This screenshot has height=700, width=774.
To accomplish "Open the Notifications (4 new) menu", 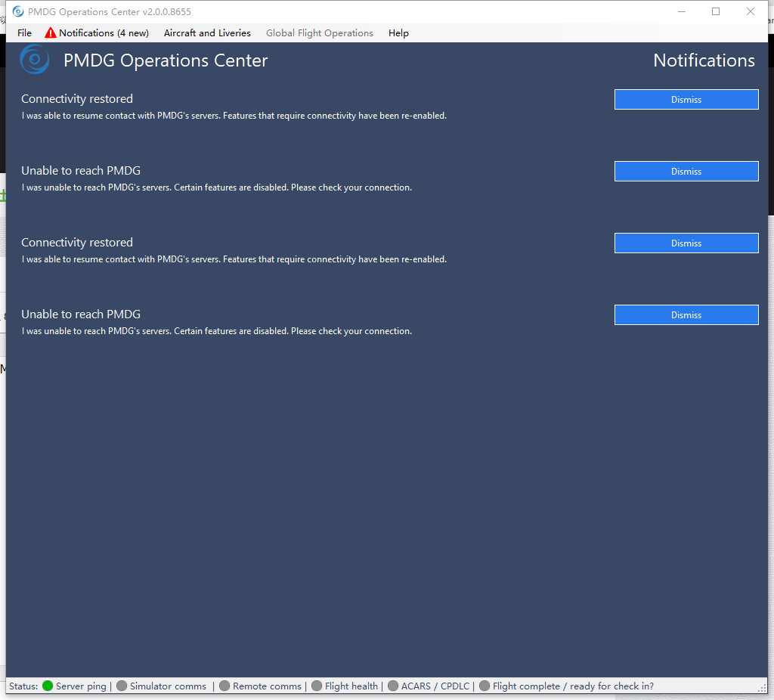I will [103, 33].
